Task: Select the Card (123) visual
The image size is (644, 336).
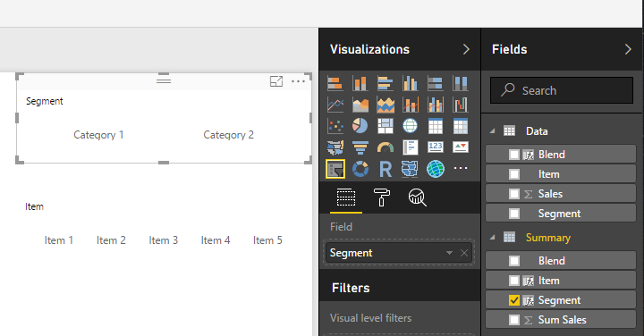Action: [436, 147]
